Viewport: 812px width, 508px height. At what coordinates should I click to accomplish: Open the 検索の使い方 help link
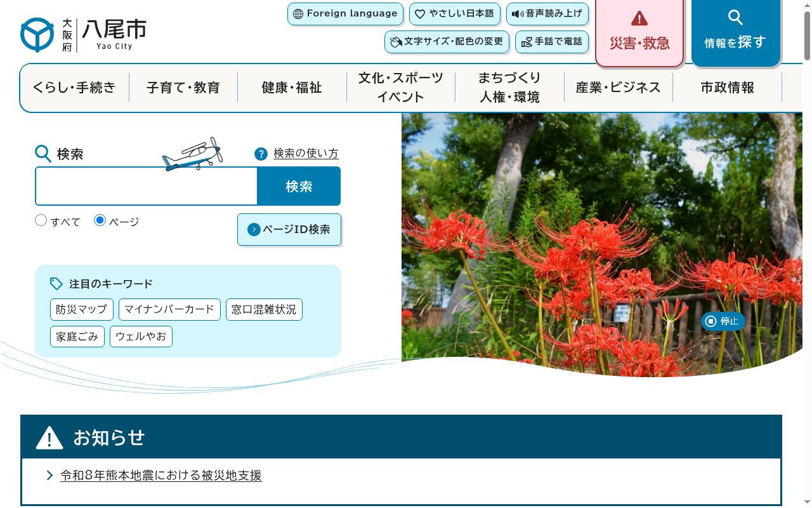coord(306,154)
